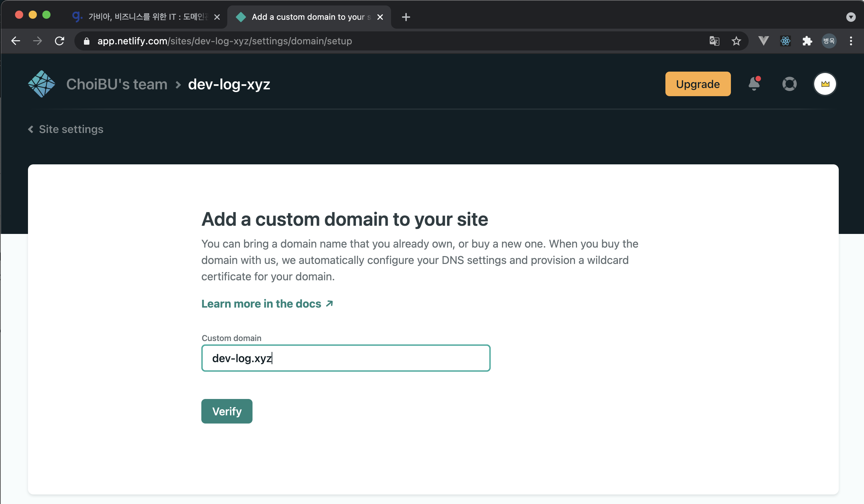Viewport: 864px width, 504px height.
Task: Click the Google Translate icon in address bar
Action: [714, 41]
